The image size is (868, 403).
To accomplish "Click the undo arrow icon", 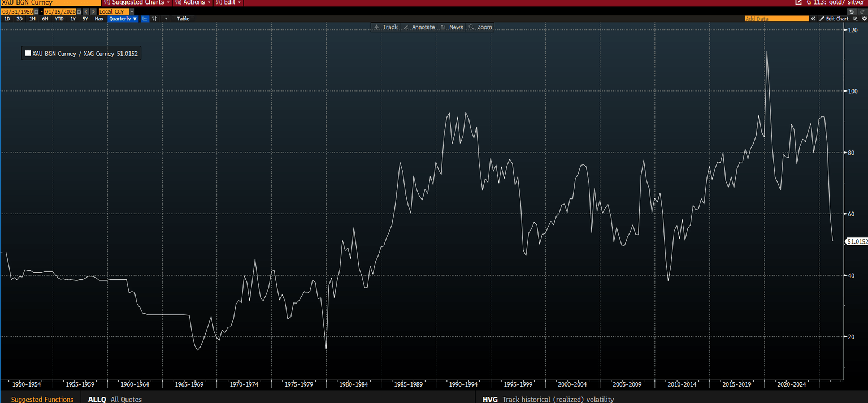I will pos(852,11).
